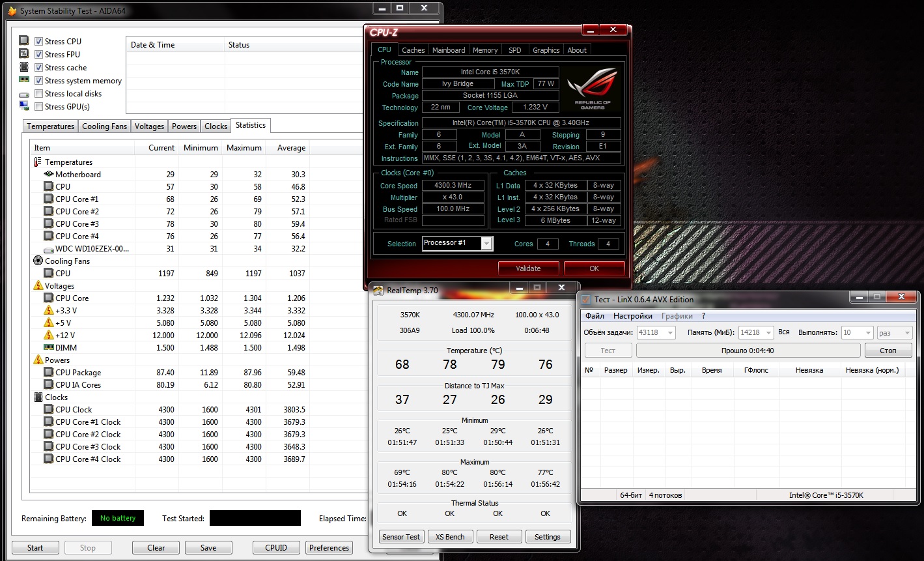Image resolution: width=924 pixels, height=561 pixels.
Task: Click the ГФлопс column header in LinX
Action: pos(756,370)
